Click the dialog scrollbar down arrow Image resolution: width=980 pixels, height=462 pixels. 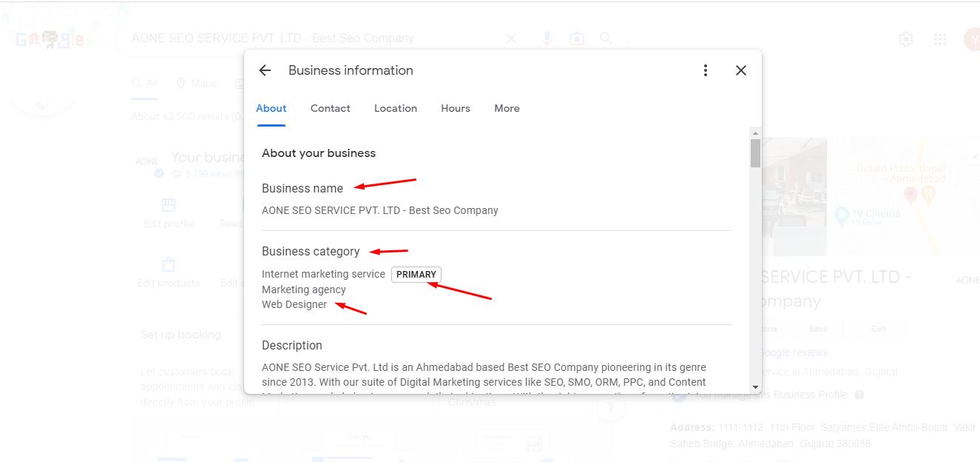pos(755,387)
